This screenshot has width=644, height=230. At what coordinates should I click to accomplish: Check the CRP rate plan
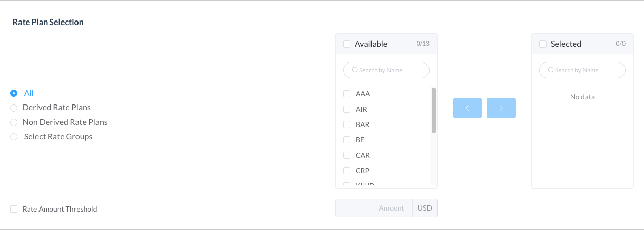[347, 171]
